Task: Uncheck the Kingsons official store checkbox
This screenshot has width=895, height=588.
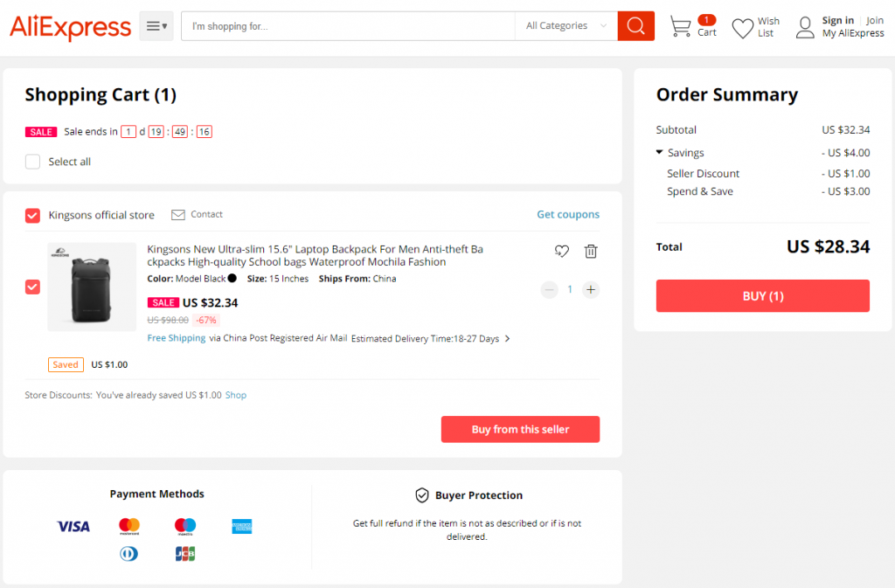Action: click(32, 215)
